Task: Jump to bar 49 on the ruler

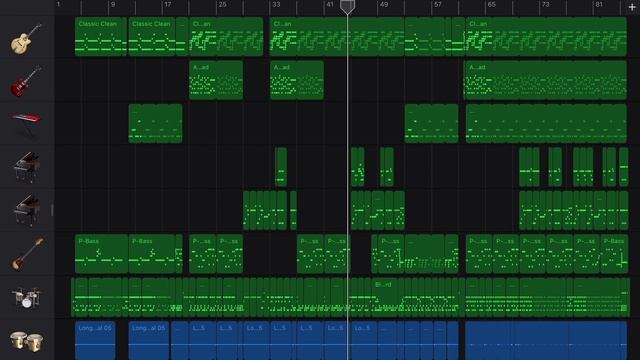Action: point(384,4)
